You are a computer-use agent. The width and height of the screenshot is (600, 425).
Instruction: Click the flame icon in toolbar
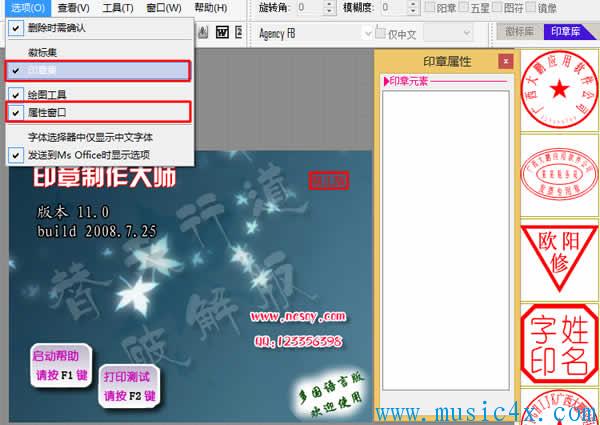[203, 33]
